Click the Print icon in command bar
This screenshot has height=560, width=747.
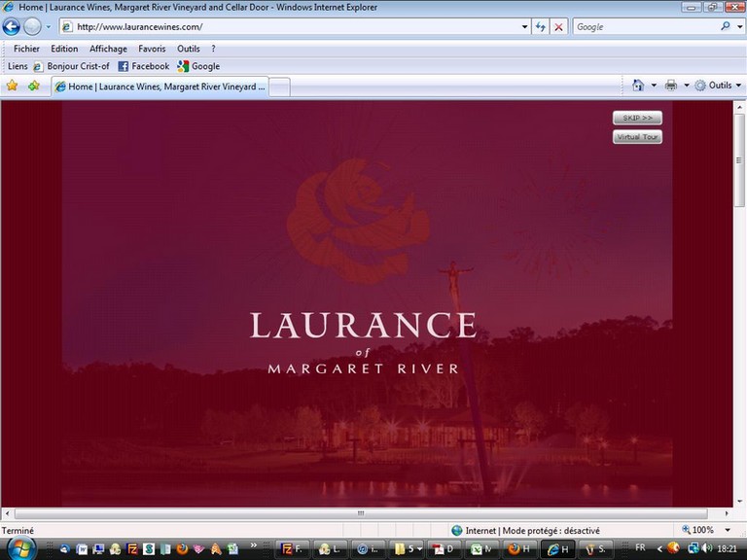pyautogui.click(x=671, y=86)
